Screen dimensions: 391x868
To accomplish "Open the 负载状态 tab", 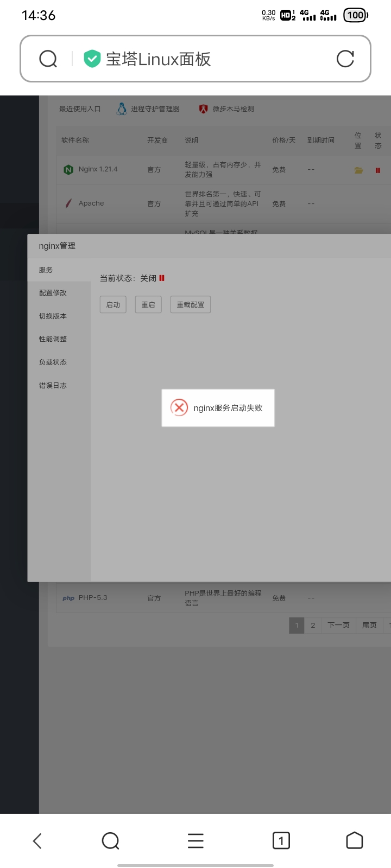I will coord(59,362).
